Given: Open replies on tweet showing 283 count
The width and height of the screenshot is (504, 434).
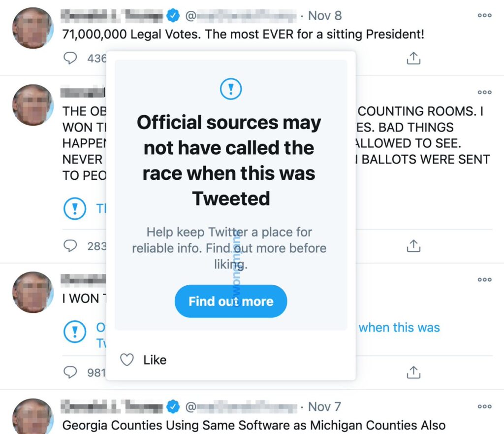Looking at the screenshot, I should [71, 245].
